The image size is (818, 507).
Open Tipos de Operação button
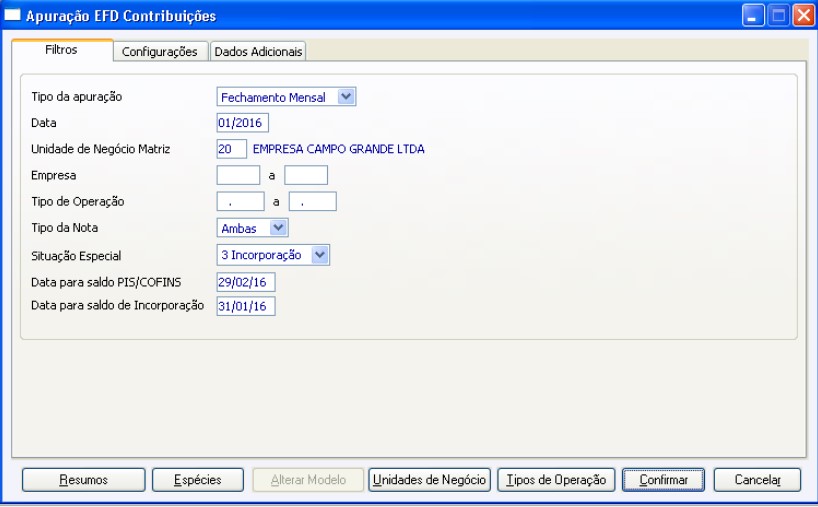pyautogui.click(x=556, y=480)
